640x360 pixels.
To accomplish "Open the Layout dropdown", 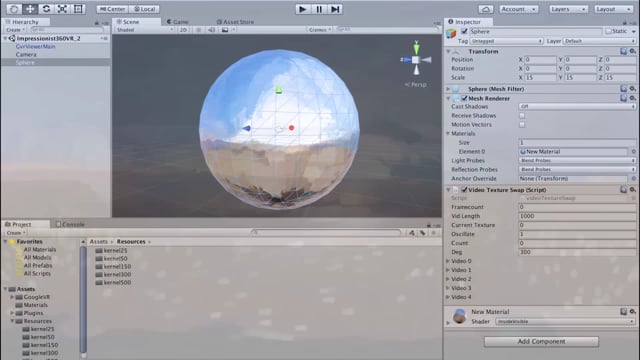I will pyautogui.click(x=613, y=9).
